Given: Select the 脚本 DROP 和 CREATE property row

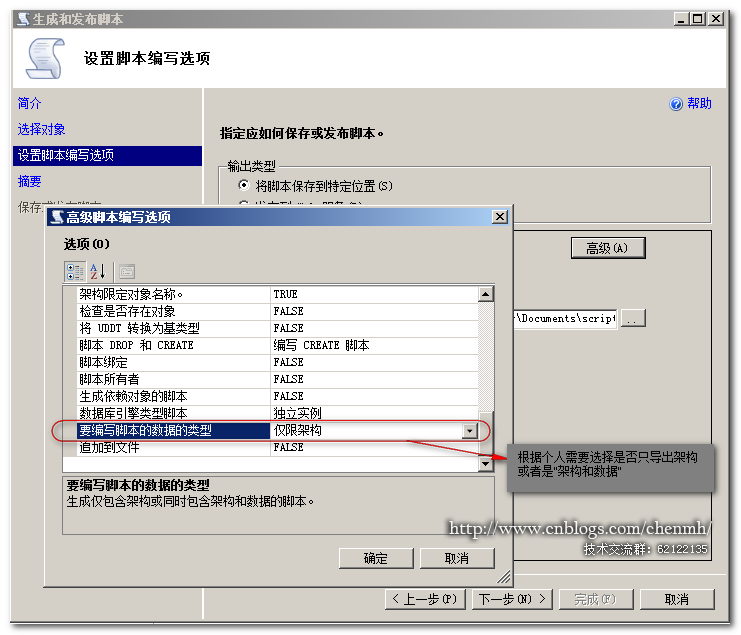Looking at the screenshot, I should click(x=137, y=345).
